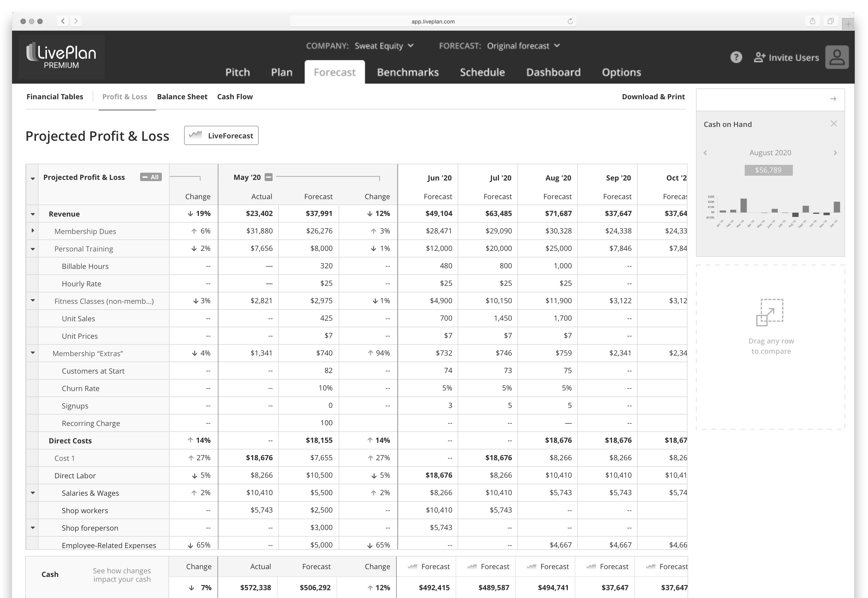Click the Direct Costs row label
The height and width of the screenshot is (598, 868).
70,441
